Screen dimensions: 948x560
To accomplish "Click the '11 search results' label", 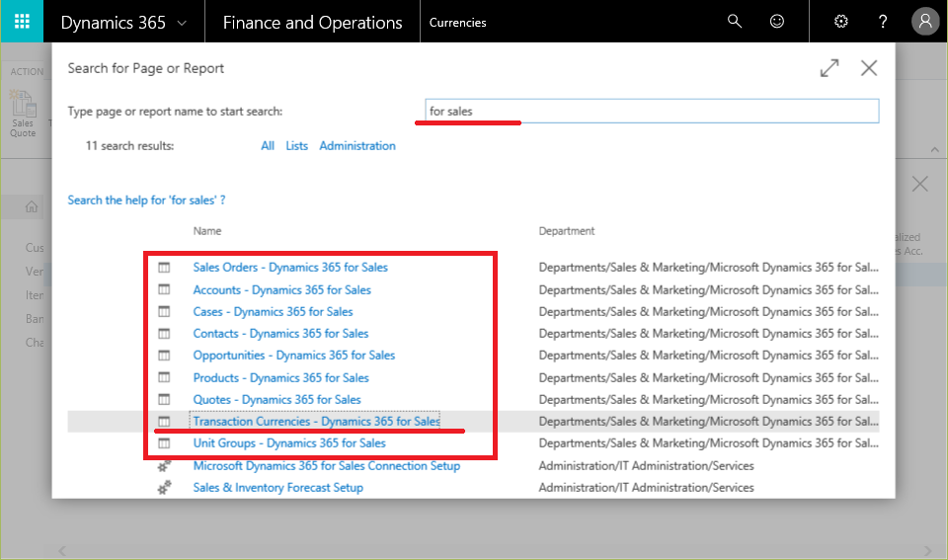I will point(129,146).
